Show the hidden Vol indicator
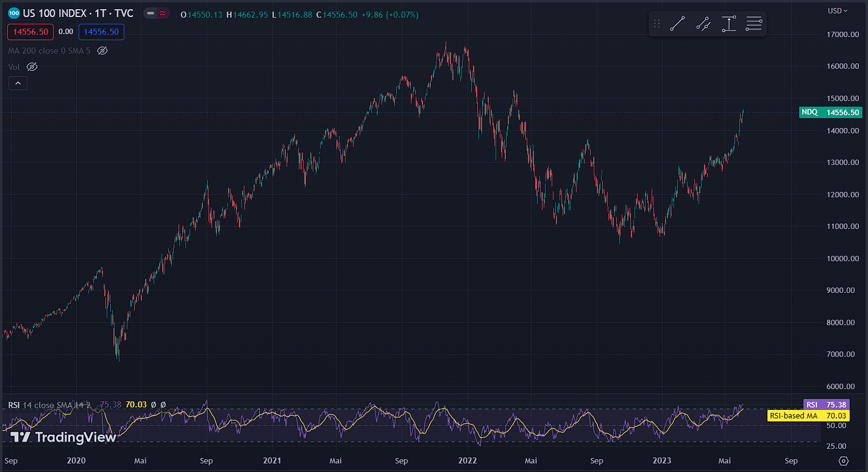This screenshot has height=472, width=868. (x=32, y=66)
